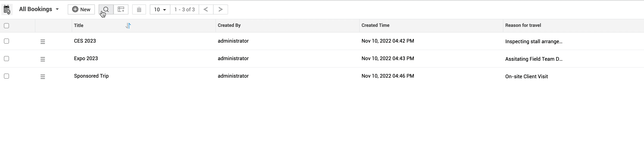Open row menu for Sponsored Trip
Viewport: 644px width, 144px height.
(43, 76)
